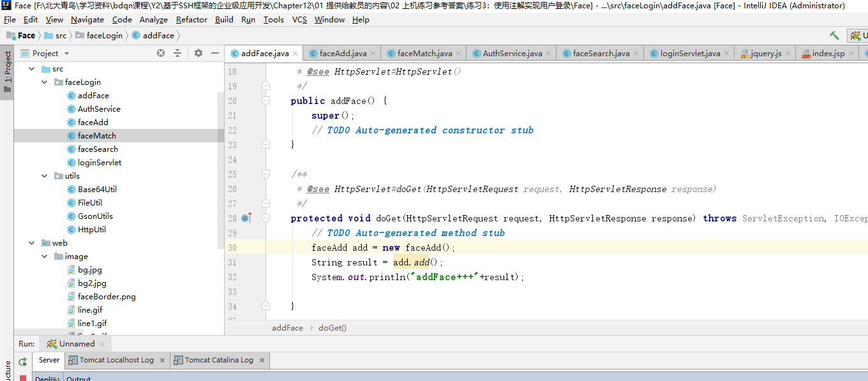Click the override gutter icon on line 28
This screenshot has height=381, width=868.
pos(247,218)
